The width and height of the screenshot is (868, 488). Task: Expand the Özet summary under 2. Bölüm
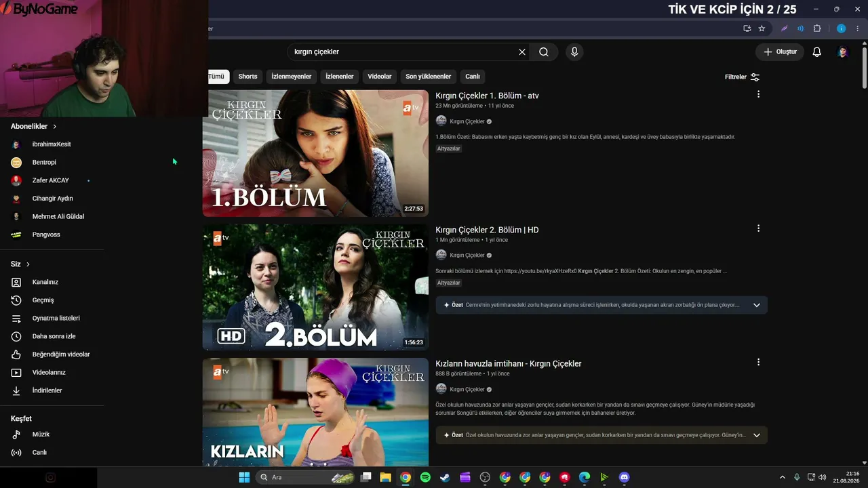coord(757,305)
